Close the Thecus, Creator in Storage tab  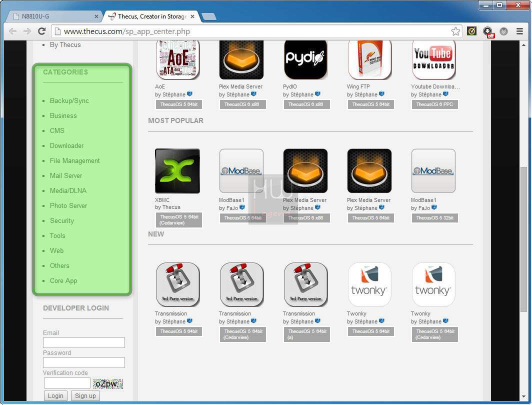tap(192, 16)
